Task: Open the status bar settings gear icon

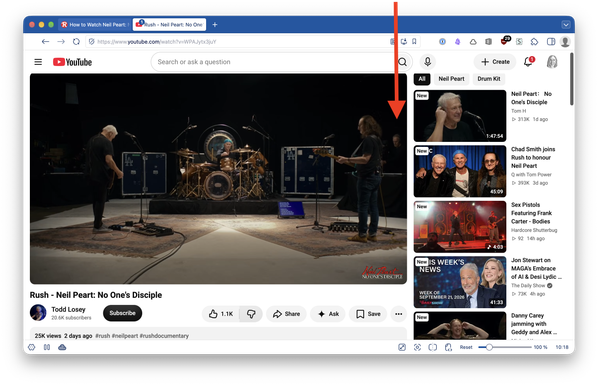Action: tap(32, 347)
